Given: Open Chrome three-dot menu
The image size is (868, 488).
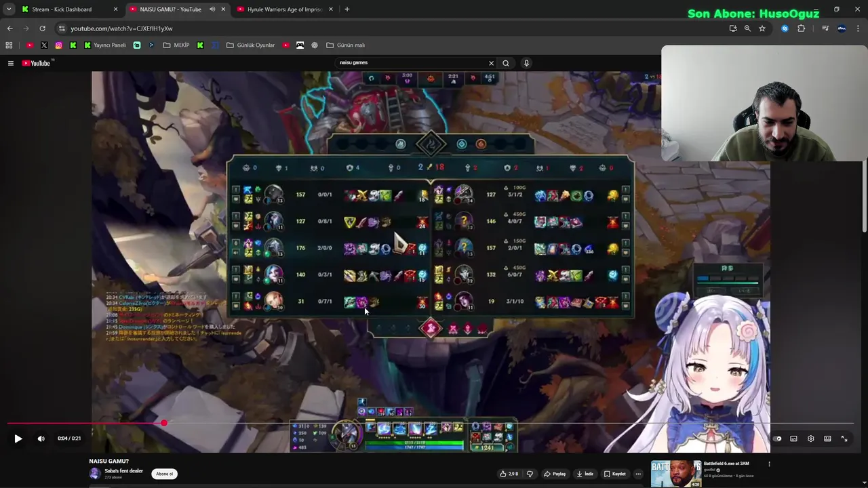Looking at the screenshot, I should pos(858,28).
